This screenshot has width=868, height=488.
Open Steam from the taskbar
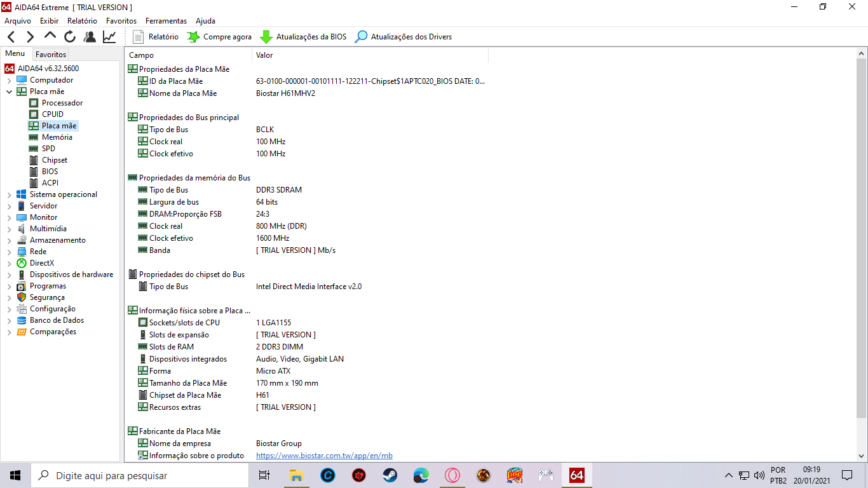[x=390, y=475]
